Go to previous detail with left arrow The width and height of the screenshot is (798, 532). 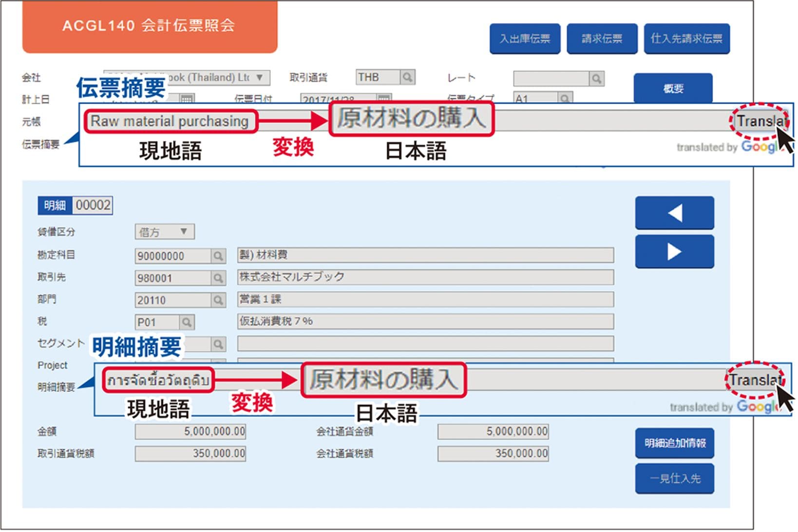pos(674,213)
